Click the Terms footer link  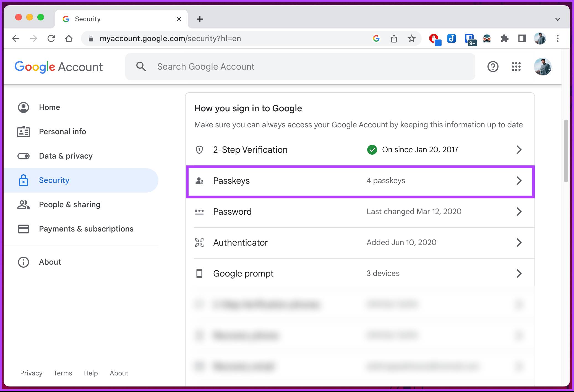click(x=63, y=373)
